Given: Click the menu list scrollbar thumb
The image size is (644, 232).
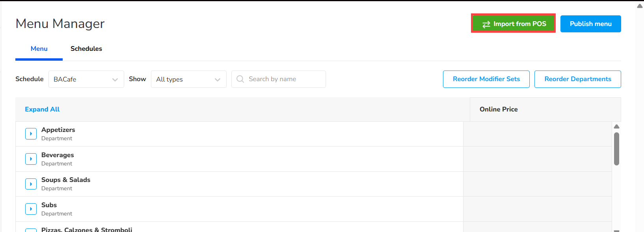Looking at the screenshot, I should [616, 148].
